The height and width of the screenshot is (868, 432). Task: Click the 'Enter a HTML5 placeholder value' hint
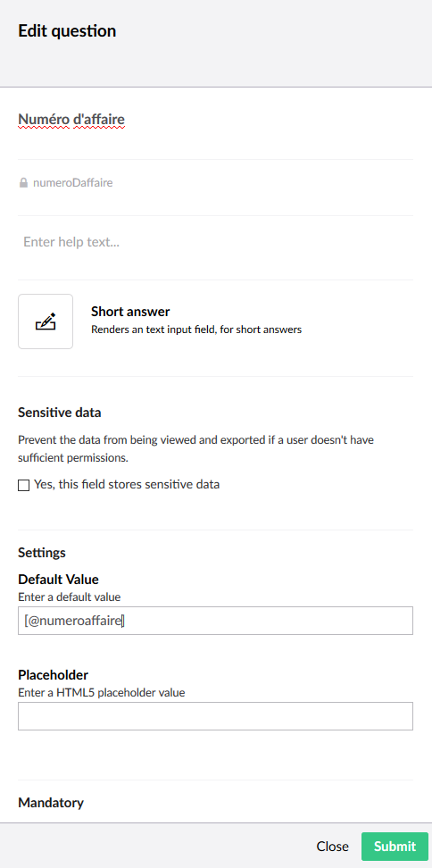pos(101,692)
